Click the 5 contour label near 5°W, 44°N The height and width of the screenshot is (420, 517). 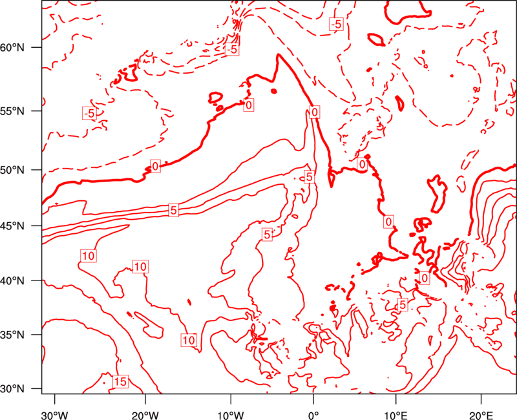pos(267,235)
